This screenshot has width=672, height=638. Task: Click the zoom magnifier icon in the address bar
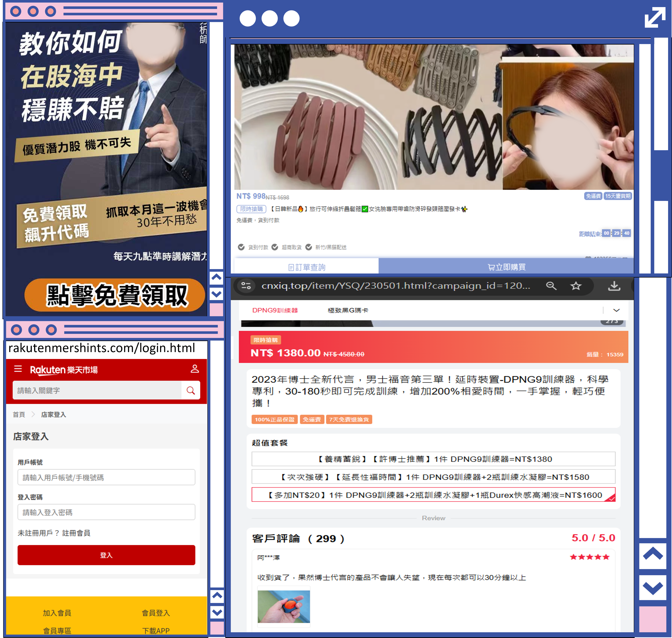click(551, 286)
